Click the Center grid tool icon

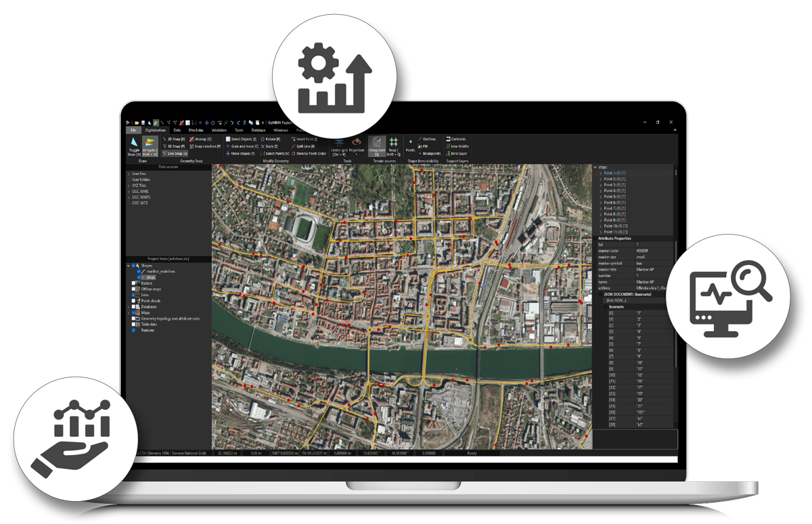point(338,142)
